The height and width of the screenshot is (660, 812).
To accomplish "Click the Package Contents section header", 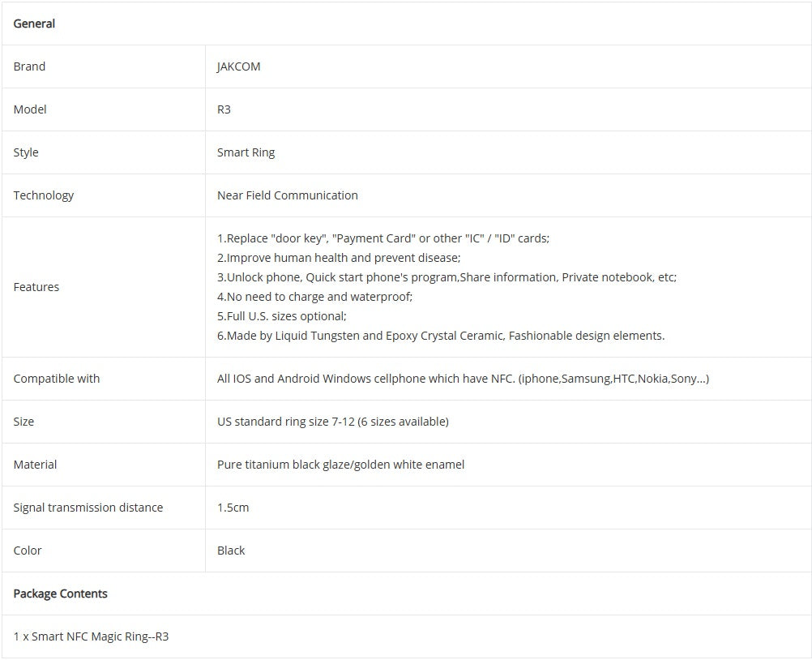I will coord(60,594).
